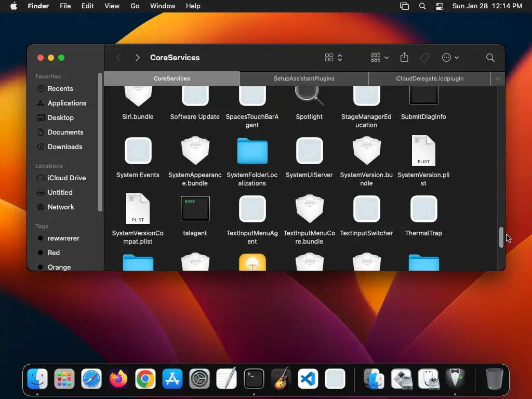The width and height of the screenshot is (532, 399).
Task: Open the Apple menu
Action: point(14,6)
